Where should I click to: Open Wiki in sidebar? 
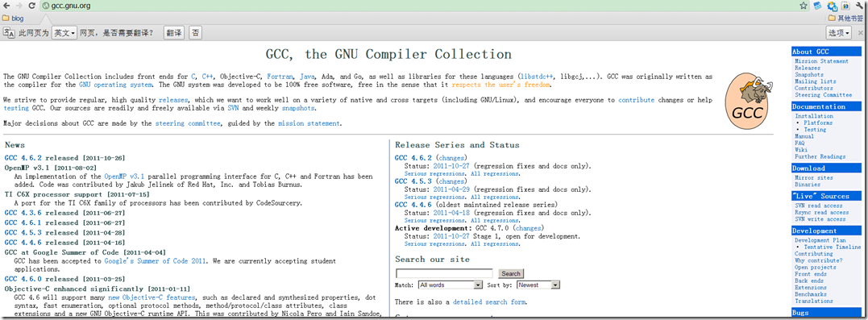(x=801, y=149)
